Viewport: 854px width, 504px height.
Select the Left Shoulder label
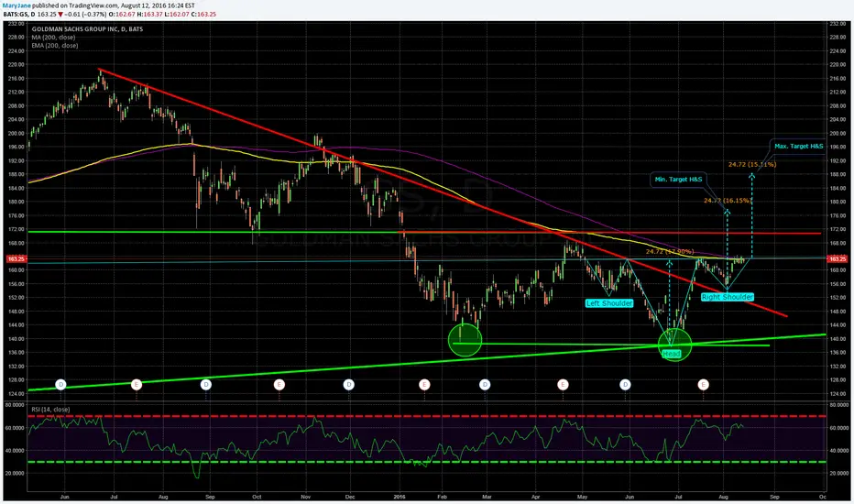pyautogui.click(x=609, y=303)
